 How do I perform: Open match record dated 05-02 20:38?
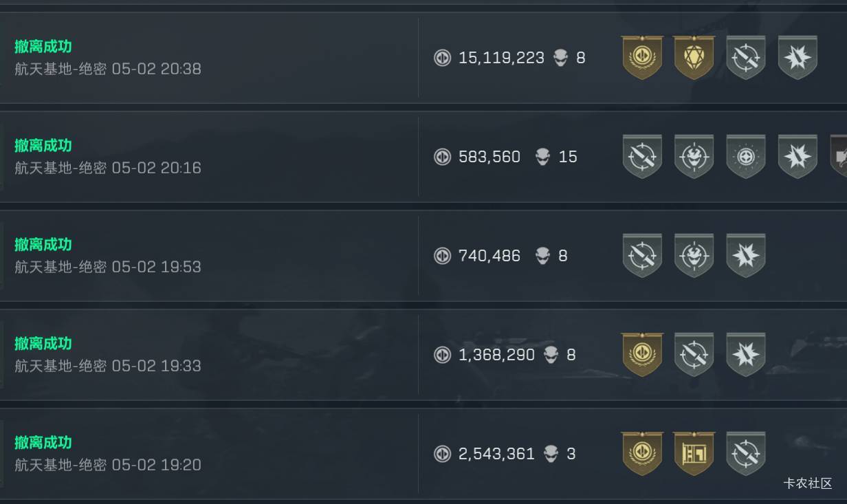click(423, 58)
